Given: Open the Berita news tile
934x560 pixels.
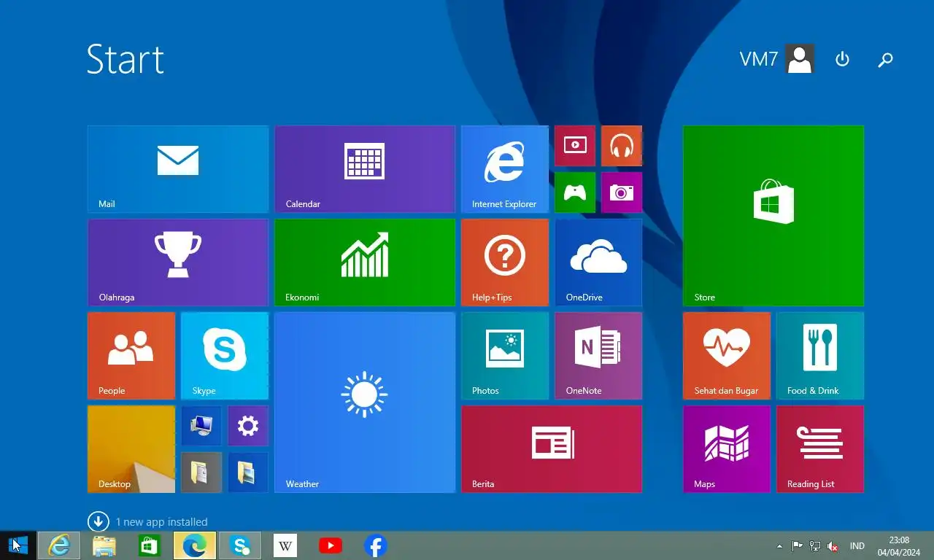Looking at the screenshot, I should coord(552,449).
